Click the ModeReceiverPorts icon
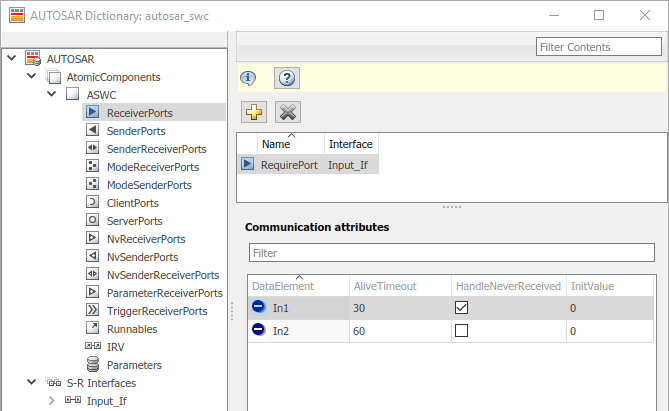This screenshot has width=669, height=411. pos(92,166)
